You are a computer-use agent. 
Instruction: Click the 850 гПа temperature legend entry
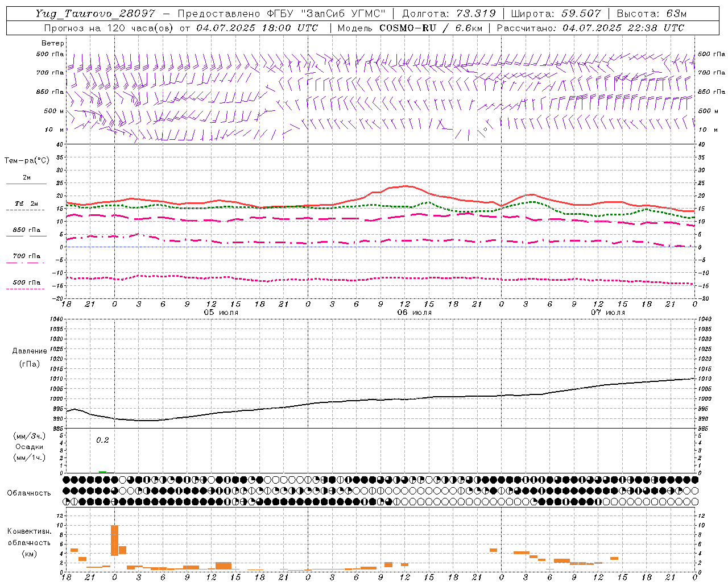[x=27, y=230]
